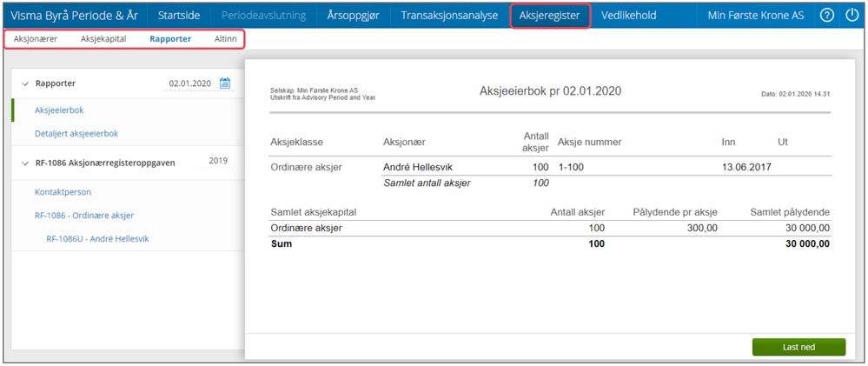
Task: Collapse the Rapporter section
Action: coord(25,83)
